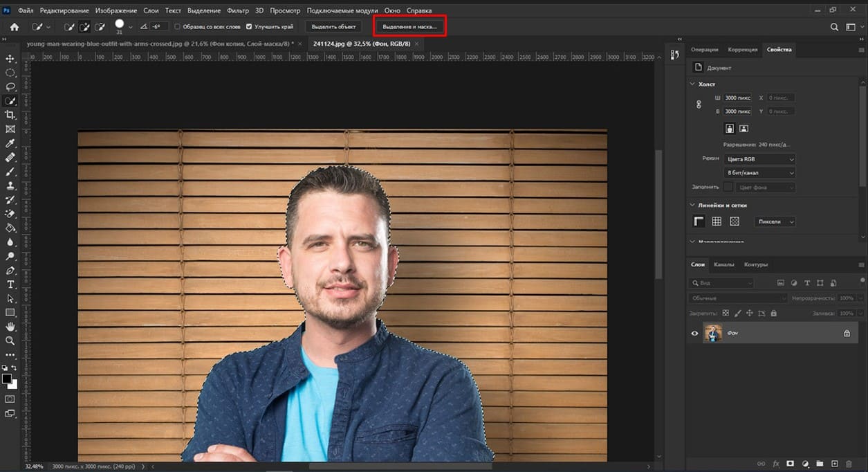Image resolution: width=868 pixels, height=472 pixels.
Task: Select the Hand tool
Action: click(10, 327)
